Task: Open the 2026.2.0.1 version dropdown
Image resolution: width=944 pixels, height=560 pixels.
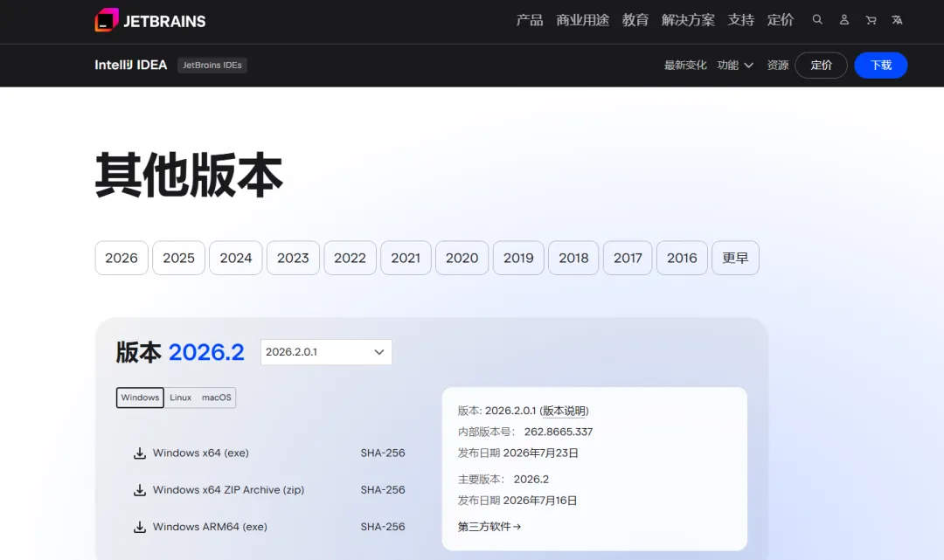Action: [326, 352]
